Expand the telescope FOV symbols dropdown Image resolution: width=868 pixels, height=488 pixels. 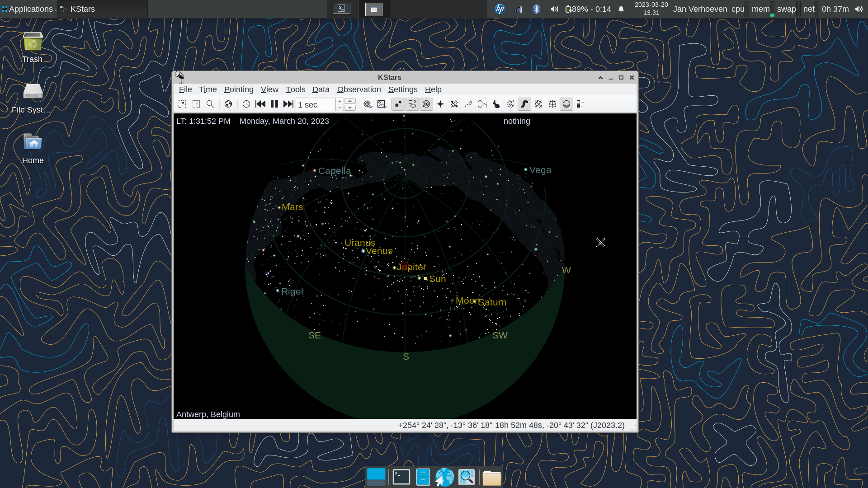pos(368,104)
